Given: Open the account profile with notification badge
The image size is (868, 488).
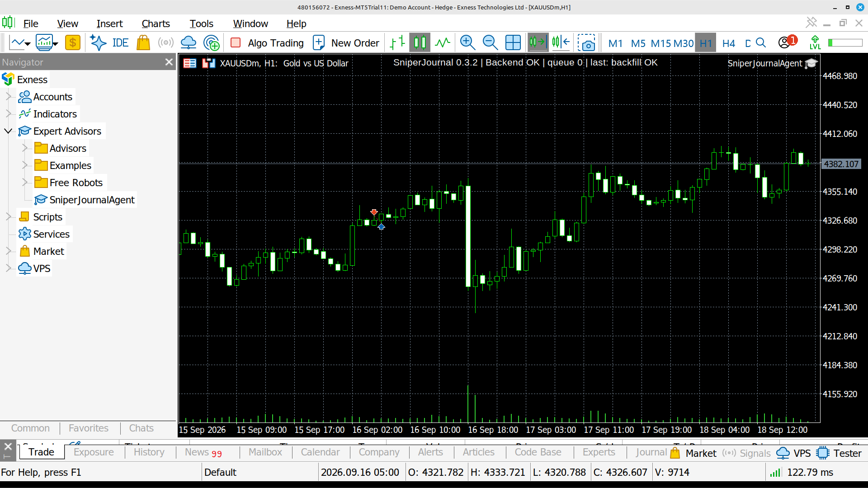Looking at the screenshot, I should pyautogui.click(x=787, y=42).
